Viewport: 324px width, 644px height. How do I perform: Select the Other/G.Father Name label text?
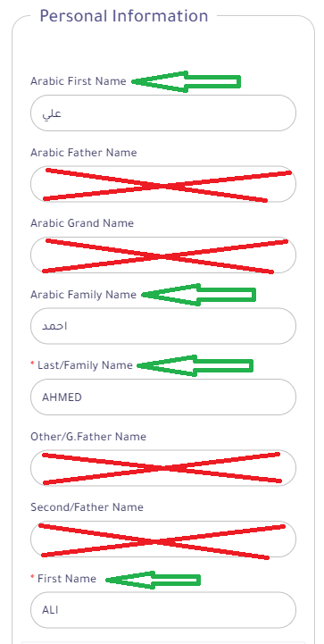click(88, 436)
